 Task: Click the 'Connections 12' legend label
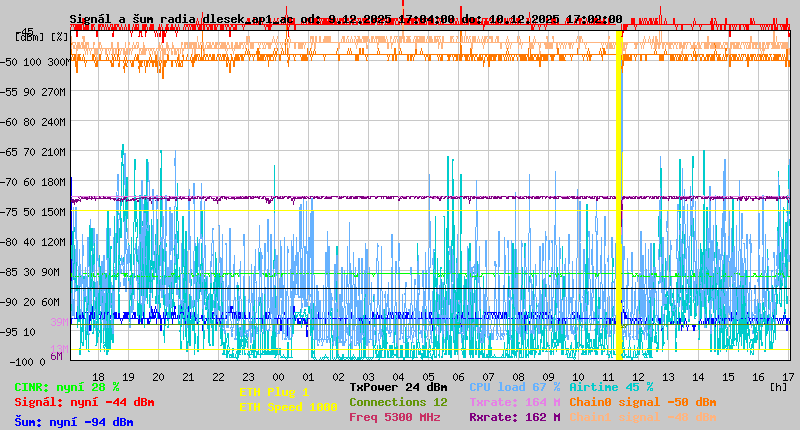tap(398, 402)
